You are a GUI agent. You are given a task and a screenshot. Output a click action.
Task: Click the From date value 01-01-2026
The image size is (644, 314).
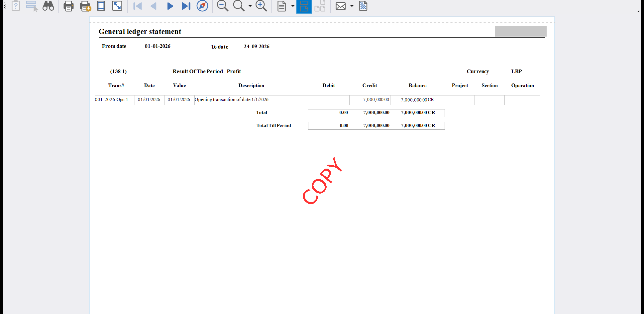158,46
